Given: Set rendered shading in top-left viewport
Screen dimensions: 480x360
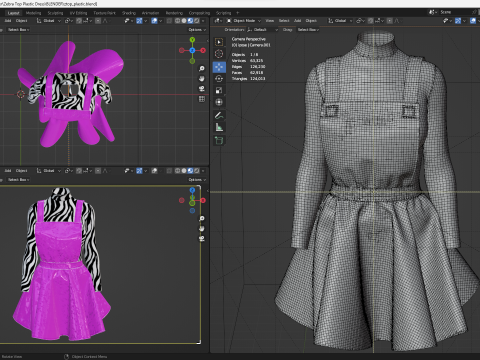Looking at the screenshot, I should (196, 21).
